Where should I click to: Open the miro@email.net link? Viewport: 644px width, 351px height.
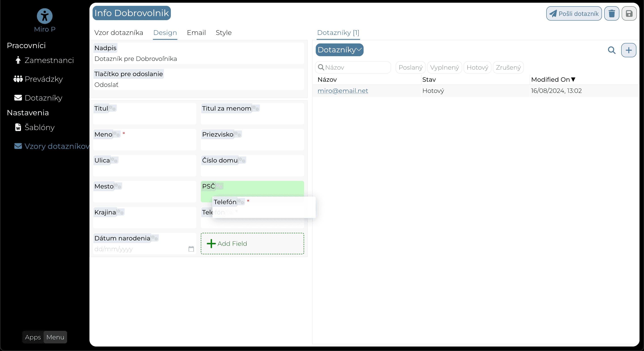tap(343, 91)
